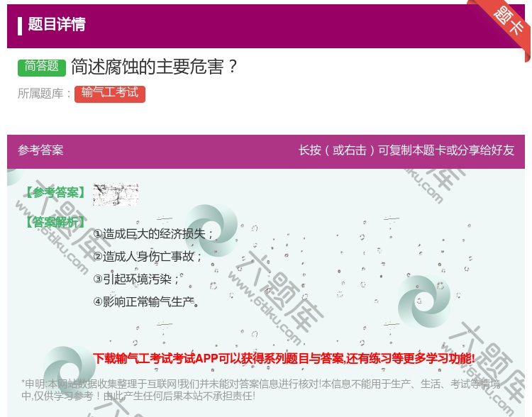
Task: Select answer line ④影响正常输气生产
Action: coord(146,301)
